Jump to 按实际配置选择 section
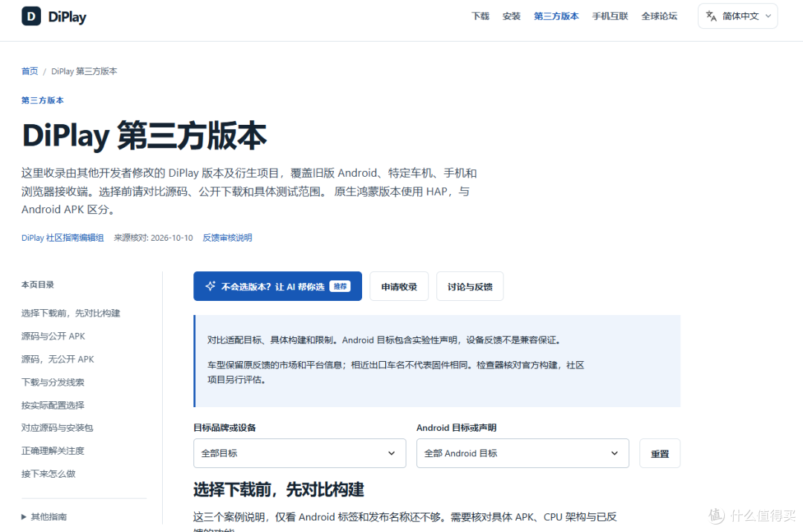This screenshot has width=803, height=532. click(x=53, y=405)
